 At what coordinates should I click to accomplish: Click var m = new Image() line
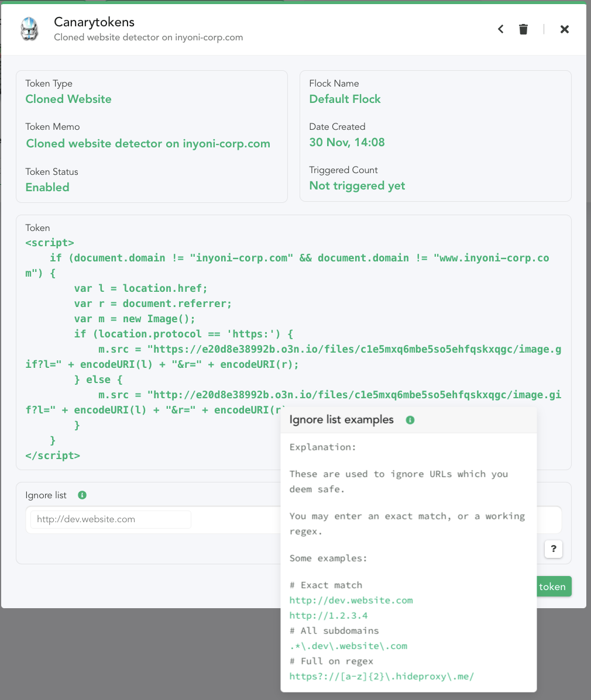[135, 319]
